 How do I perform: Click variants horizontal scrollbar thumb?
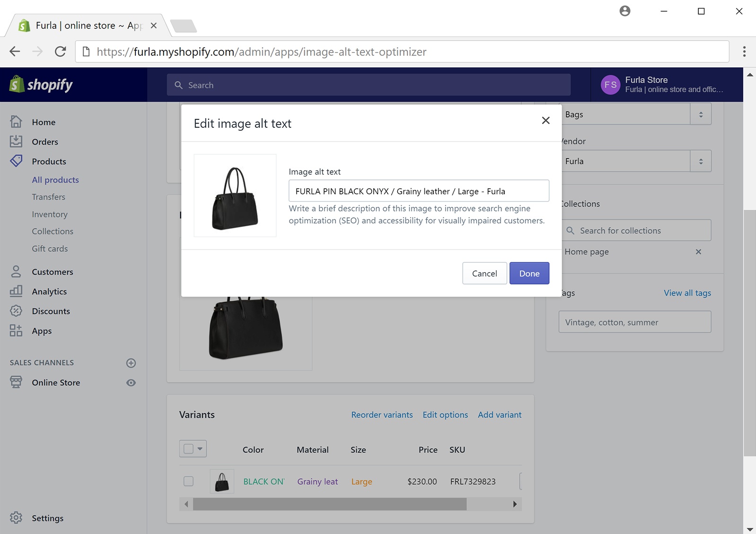click(x=330, y=504)
